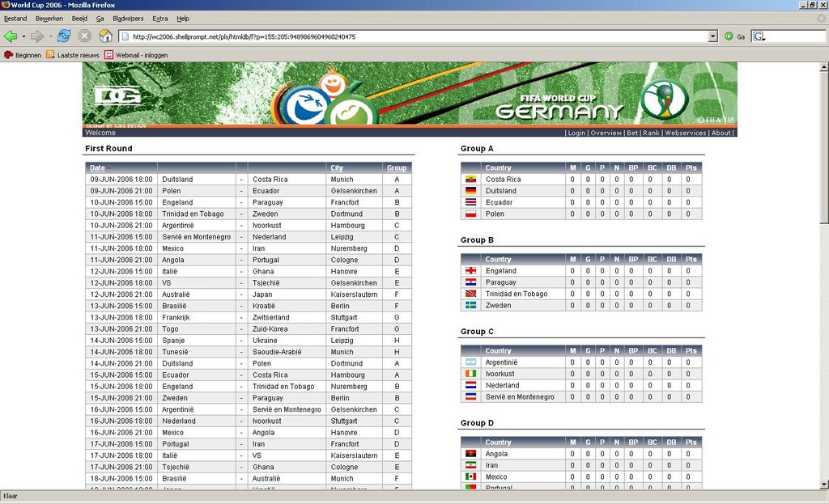This screenshot has width=829, height=504.
Task: Click the Stop loading icon
Action: tap(84, 36)
